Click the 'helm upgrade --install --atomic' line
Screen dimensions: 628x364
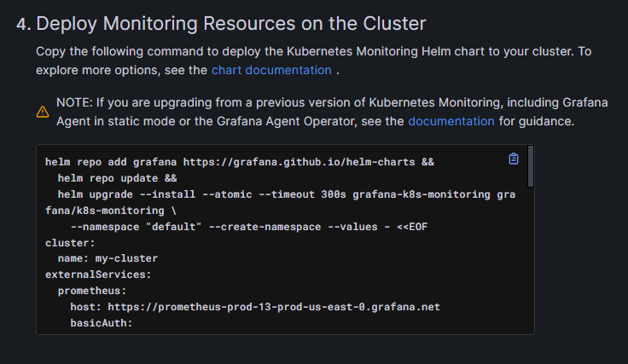287,194
